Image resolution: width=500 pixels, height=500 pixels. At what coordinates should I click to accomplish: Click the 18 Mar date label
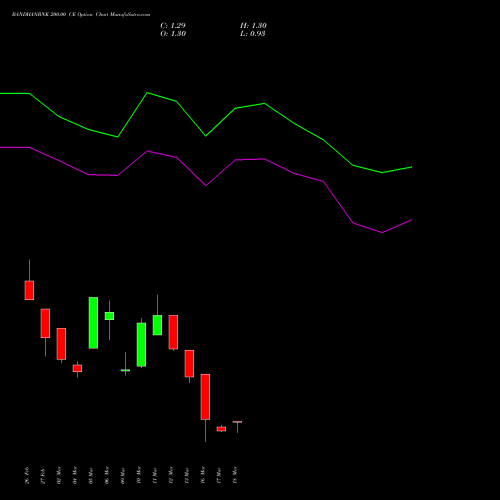(235, 475)
